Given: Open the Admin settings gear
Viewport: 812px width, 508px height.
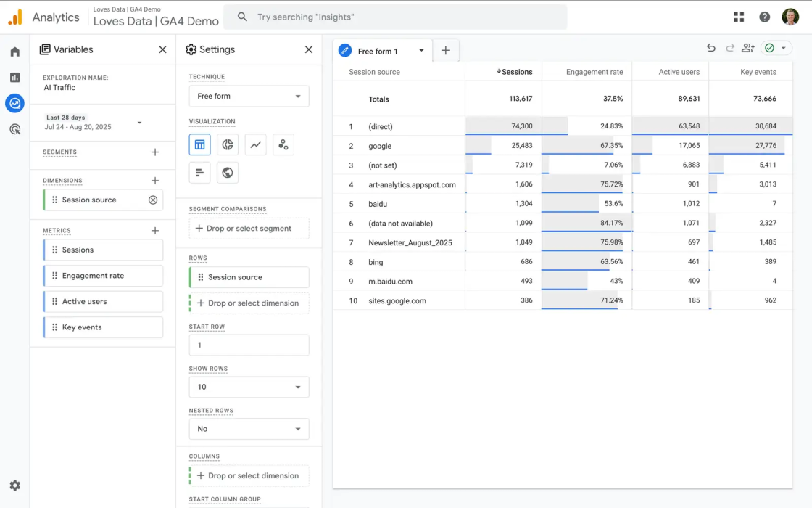Looking at the screenshot, I should coord(14,485).
